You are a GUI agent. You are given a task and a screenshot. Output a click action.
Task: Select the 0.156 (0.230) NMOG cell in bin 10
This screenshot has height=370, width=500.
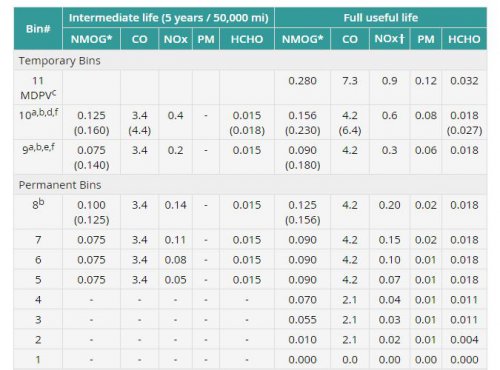(303, 123)
